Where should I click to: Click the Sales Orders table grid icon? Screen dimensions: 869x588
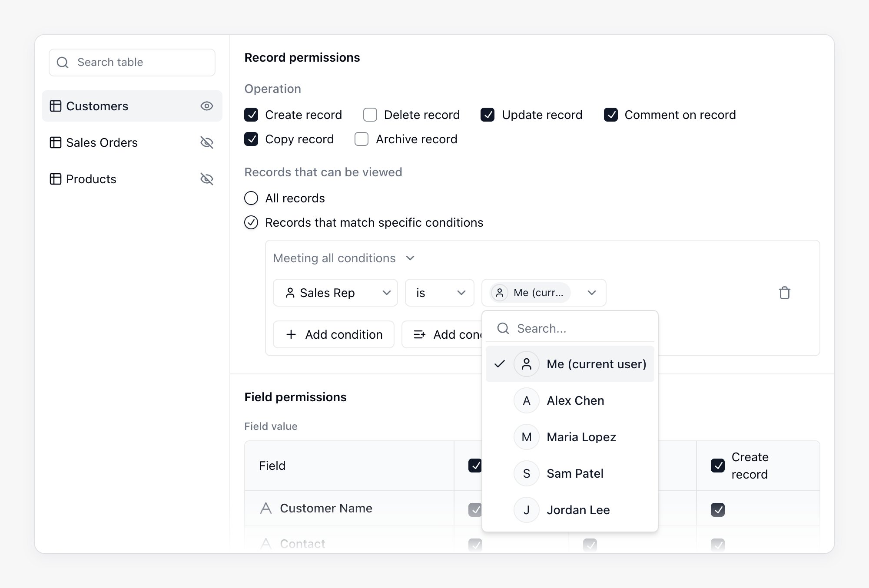[56, 142]
